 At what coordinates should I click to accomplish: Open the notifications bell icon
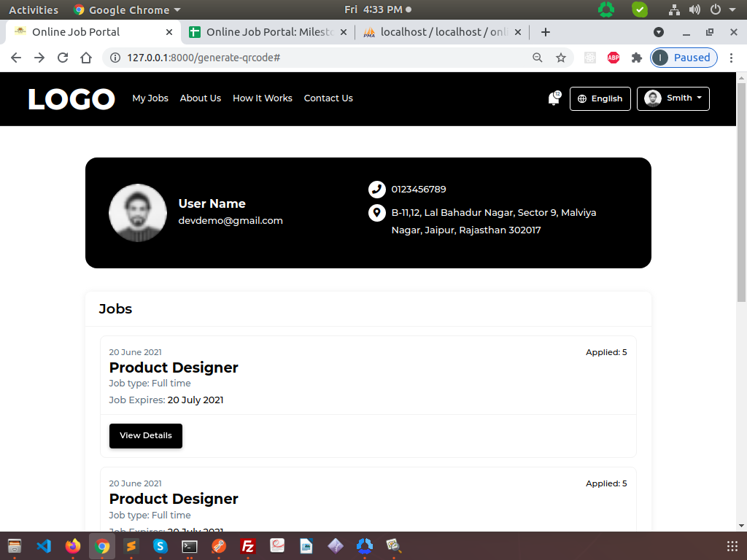pos(554,98)
